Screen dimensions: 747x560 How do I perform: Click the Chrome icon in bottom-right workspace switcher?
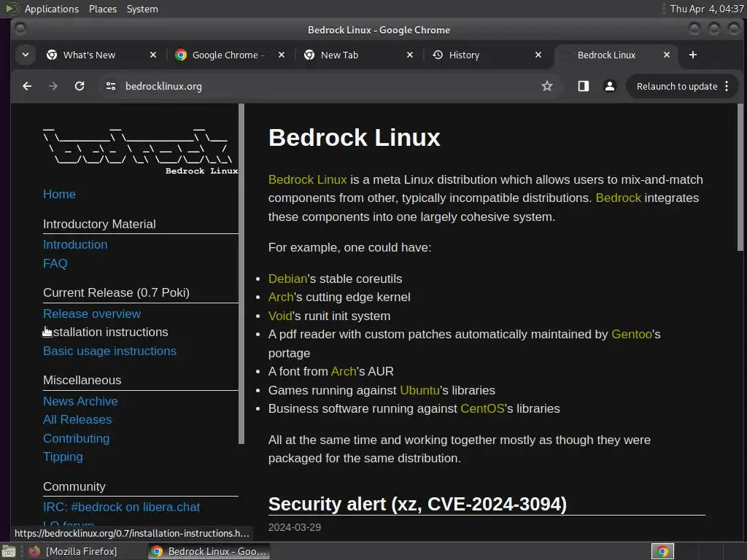coord(662,551)
